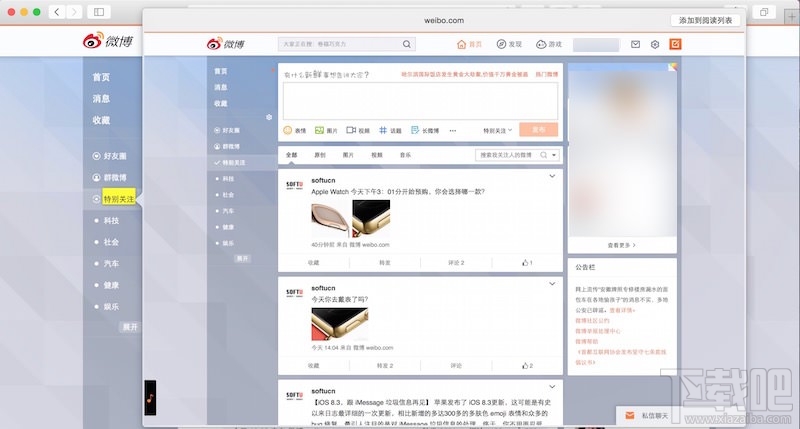Expand the chevron menu on the Apple Watch post

[552, 176]
